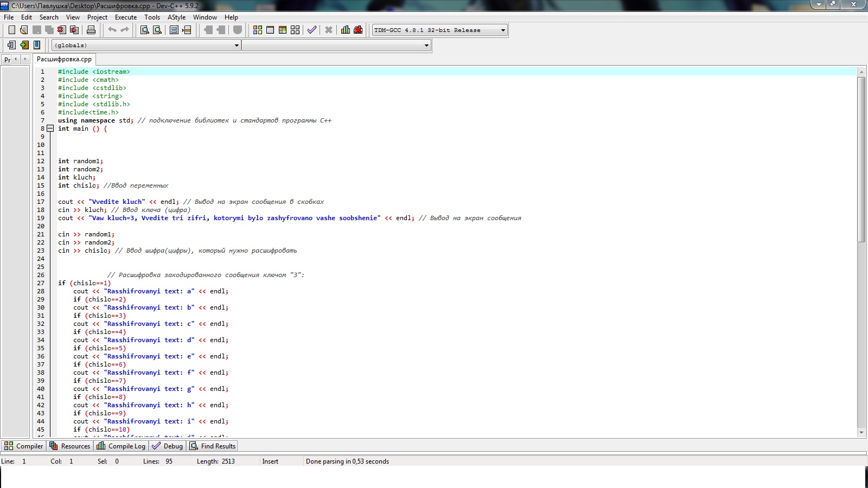Collapse the main function fold marker
The height and width of the screenshot is (488, 868).
50,129
